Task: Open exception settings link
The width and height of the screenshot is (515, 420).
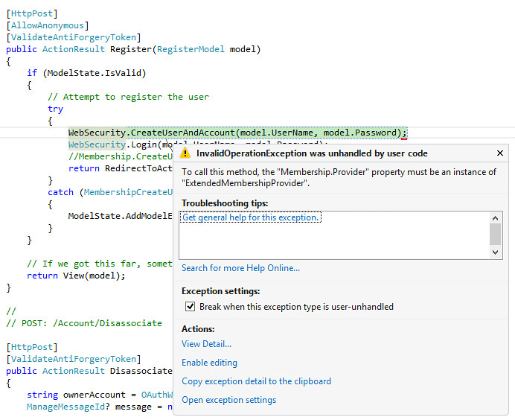Action: point(228,400)
